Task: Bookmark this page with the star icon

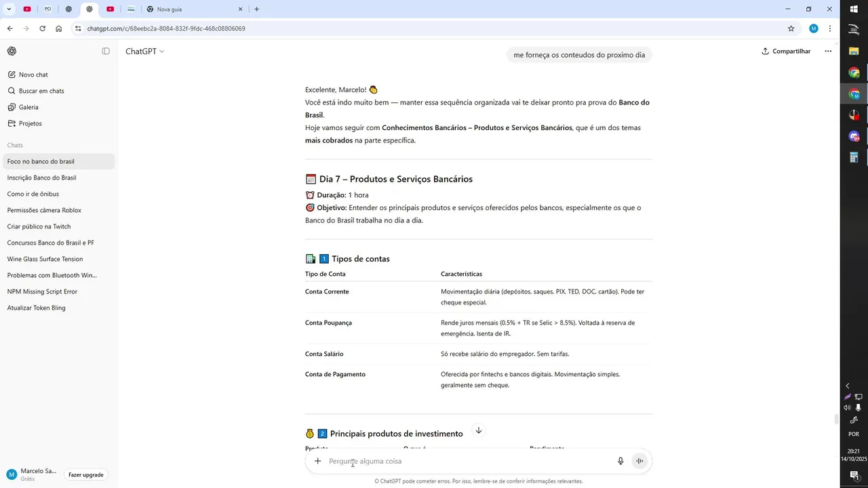Action: pyautogui.click(x=791, y=28)
